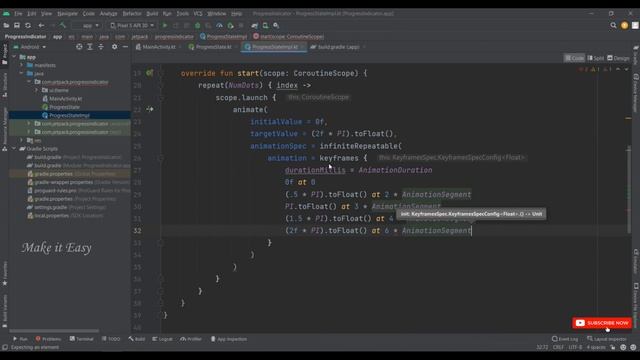Open the Resource Manager sidebar button

click(x=4, y=129)
